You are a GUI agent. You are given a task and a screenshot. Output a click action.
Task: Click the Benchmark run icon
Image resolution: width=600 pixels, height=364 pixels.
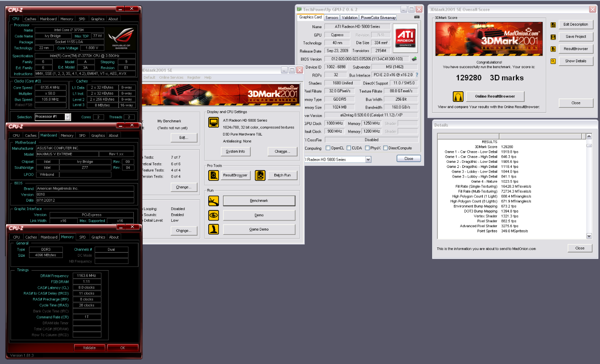214,201
